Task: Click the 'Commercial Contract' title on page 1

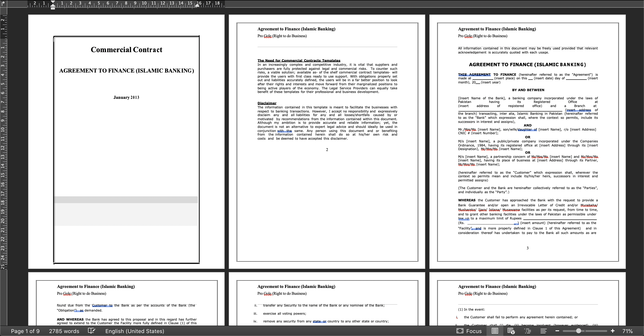Action: pos(126,50)
